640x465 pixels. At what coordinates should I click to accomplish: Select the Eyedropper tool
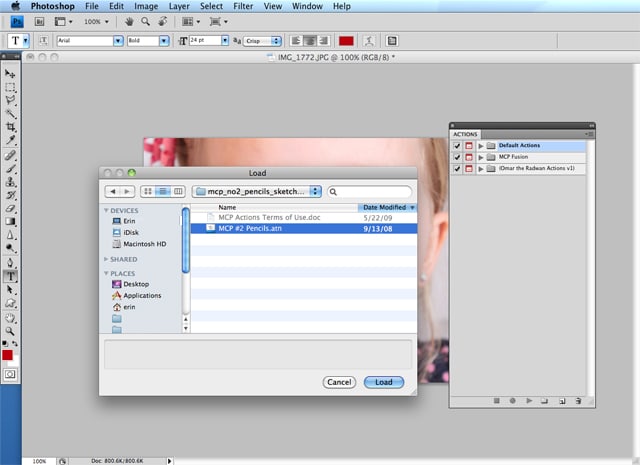point(10,140)
